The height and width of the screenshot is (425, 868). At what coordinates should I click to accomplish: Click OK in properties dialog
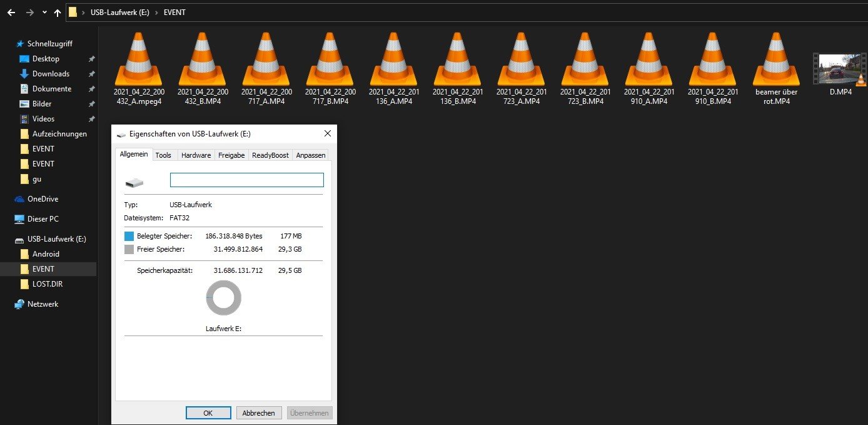(208, 413)
